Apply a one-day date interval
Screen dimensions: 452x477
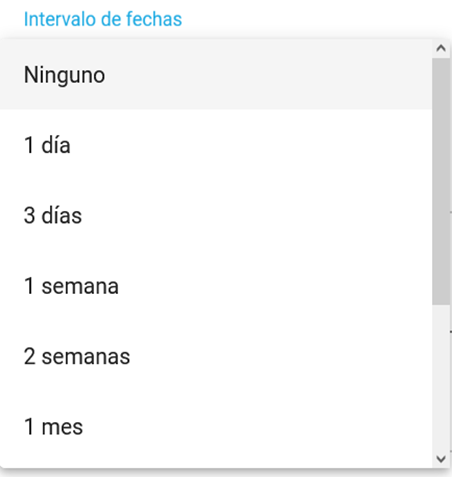tap(216, 145)
